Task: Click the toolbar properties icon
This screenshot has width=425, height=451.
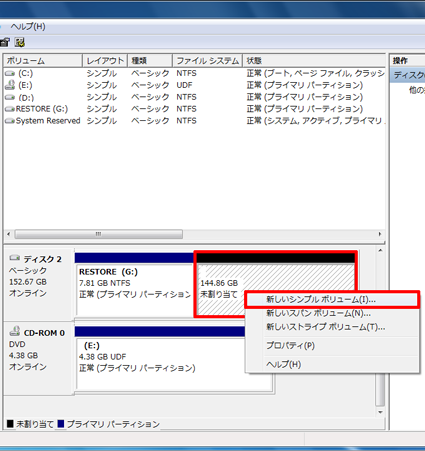Action: 5,42
